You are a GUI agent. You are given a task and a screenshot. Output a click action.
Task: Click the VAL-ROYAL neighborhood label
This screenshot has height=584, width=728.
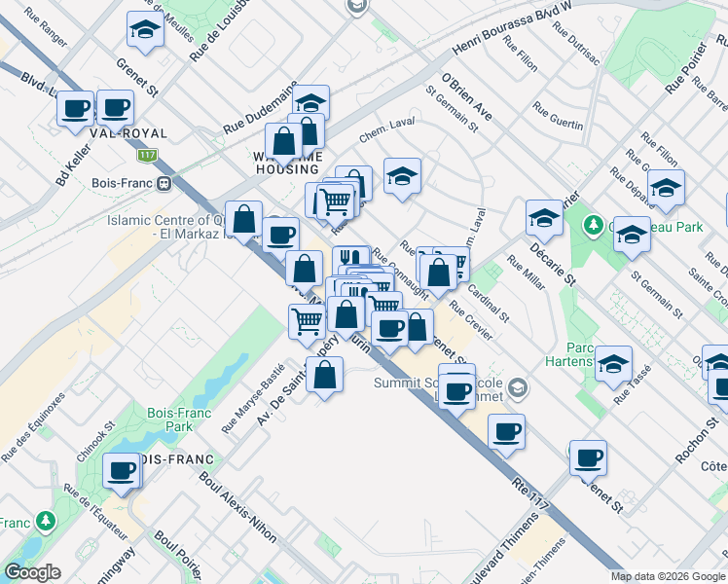[x=128, y=133]
